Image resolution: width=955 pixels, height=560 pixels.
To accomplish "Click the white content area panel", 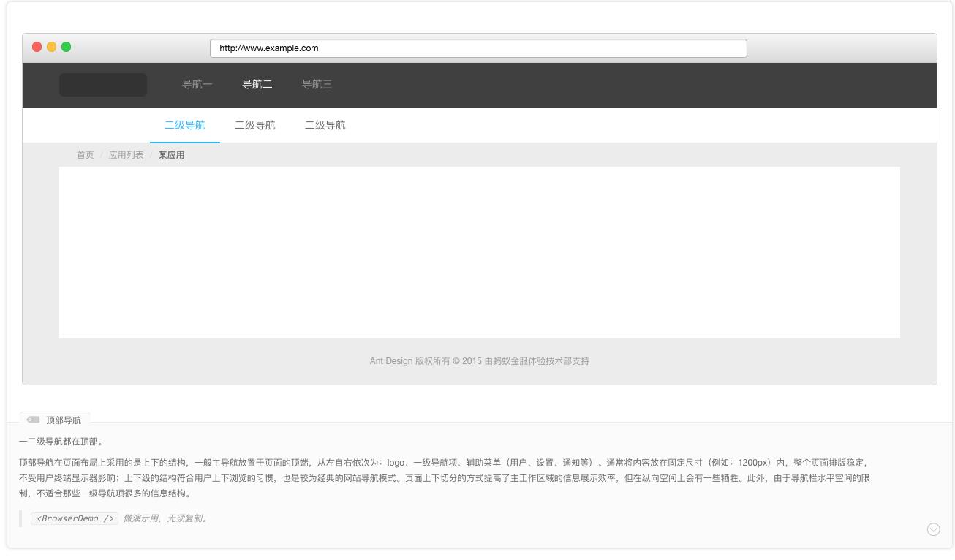I will [480, 252].
